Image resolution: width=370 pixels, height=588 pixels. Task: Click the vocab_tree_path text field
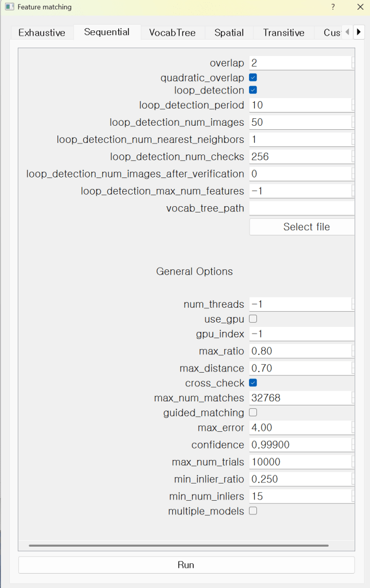pyautogui.click(x=301, y=208)
